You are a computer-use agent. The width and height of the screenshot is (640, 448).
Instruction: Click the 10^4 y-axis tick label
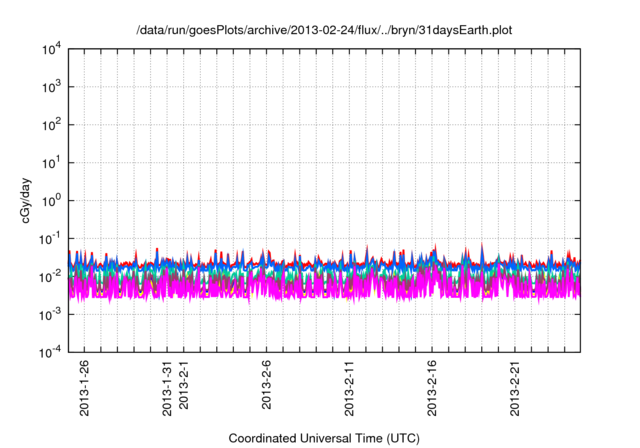click(52, 50)
